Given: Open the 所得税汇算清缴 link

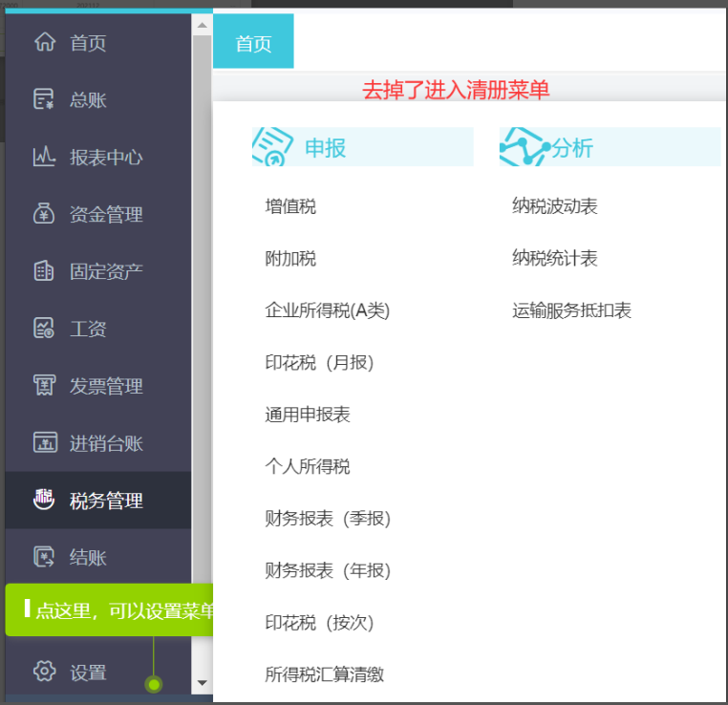Looking at the screenshot, I should point(325,673).
